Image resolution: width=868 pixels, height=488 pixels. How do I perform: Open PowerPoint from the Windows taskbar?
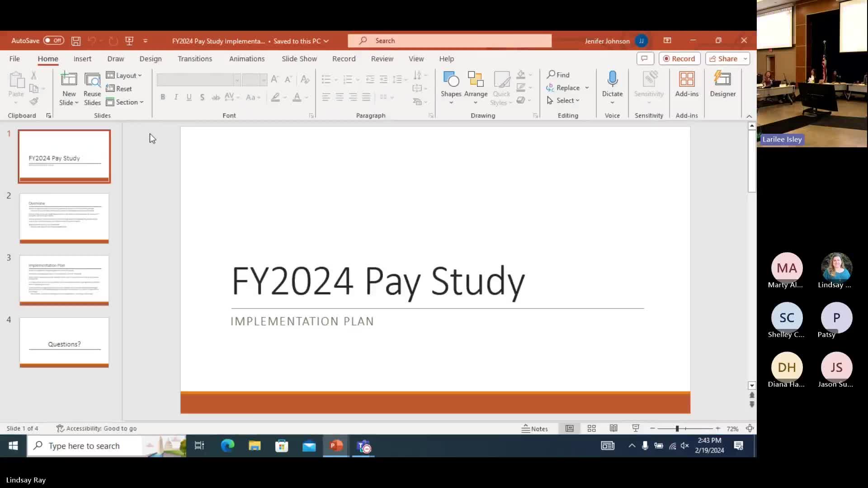click(x=336, y=446)
